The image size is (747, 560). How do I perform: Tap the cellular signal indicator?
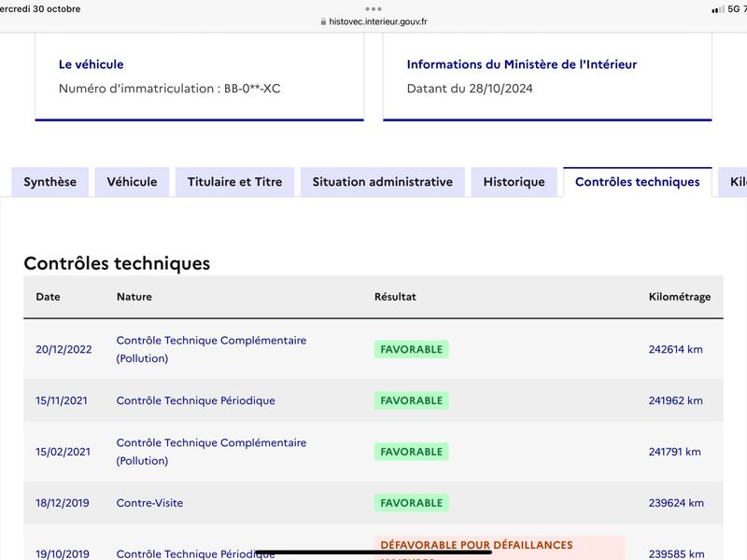[717, 9]
